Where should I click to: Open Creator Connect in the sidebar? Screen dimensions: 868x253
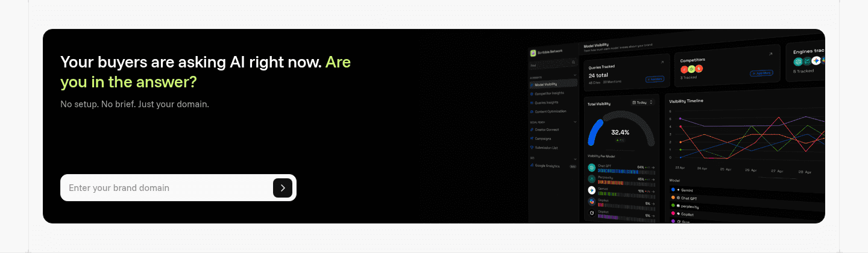coord(547,130)
